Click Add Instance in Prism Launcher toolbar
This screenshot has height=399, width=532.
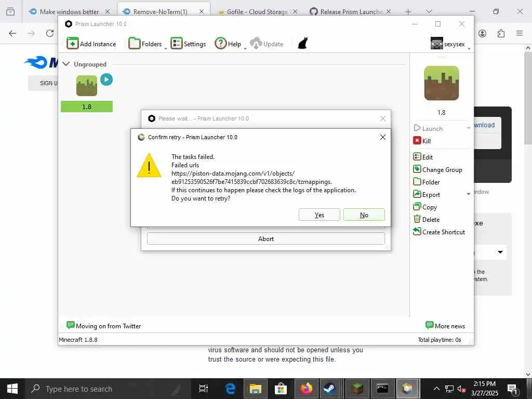91,44
